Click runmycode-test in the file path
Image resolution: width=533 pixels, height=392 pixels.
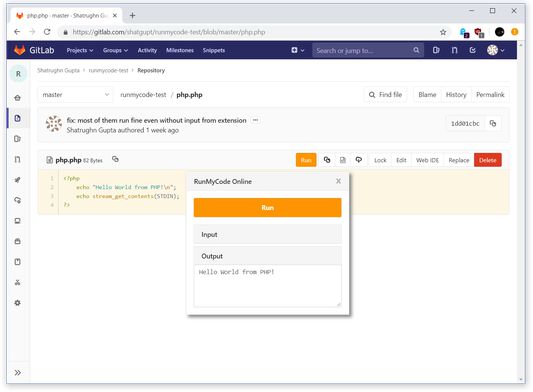tap(143, 95)
